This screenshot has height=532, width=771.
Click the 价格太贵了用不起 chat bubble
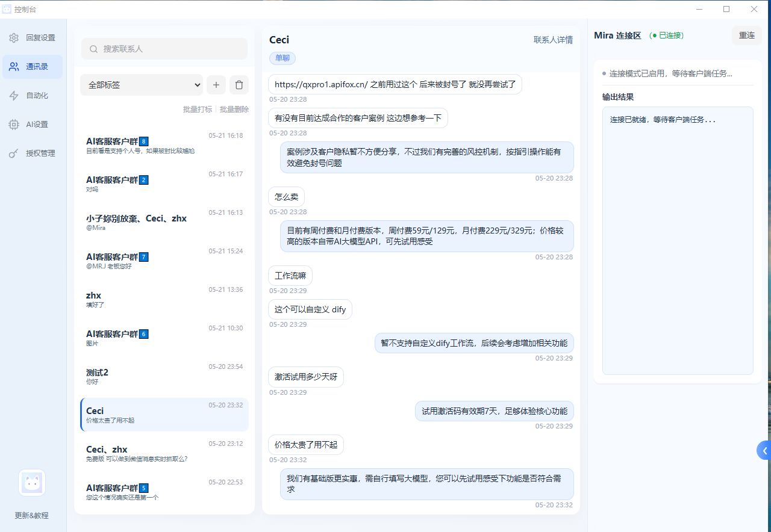point(306,445)
